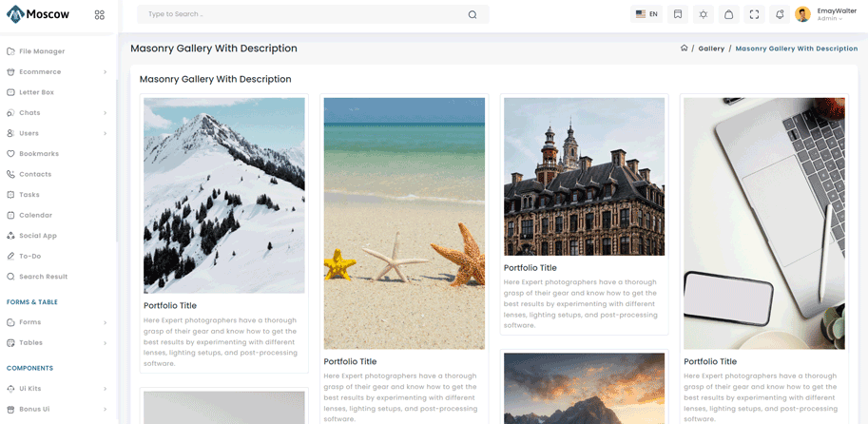Open the snowy mountain gallery image
868x424 pixels.
point(224,195)
